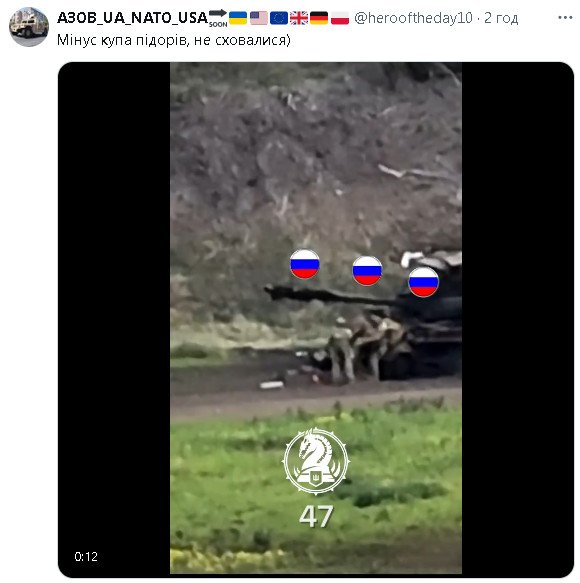Select the Polish flag emoji in the name

[x=340, y=18]
